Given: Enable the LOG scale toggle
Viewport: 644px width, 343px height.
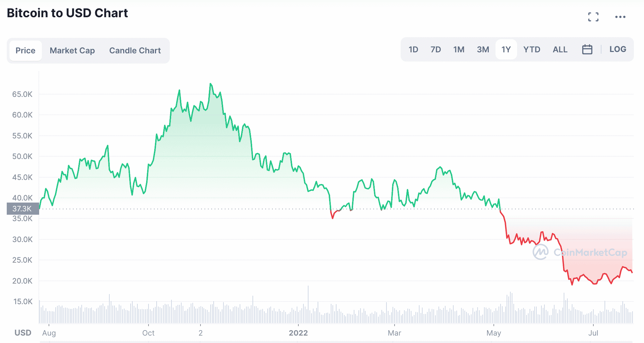Looking at the screenshot, I should 618,49.
